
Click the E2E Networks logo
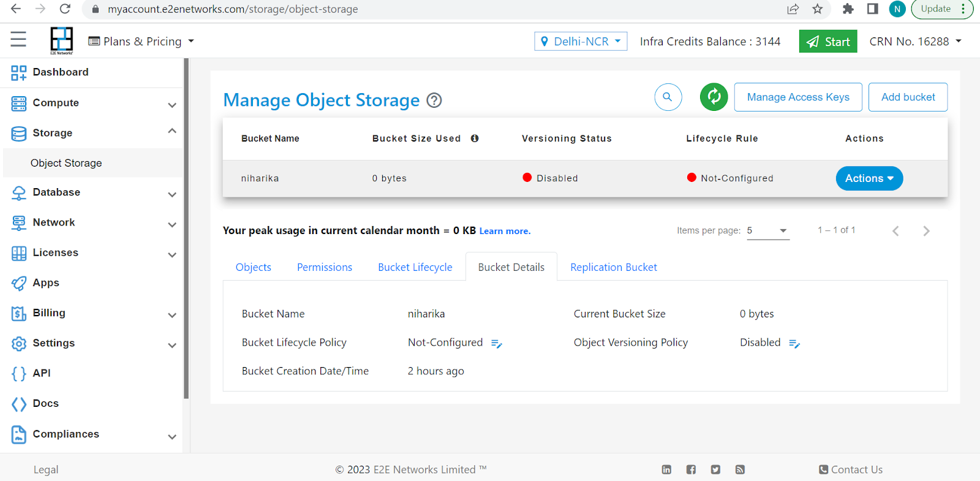(61, 40)
